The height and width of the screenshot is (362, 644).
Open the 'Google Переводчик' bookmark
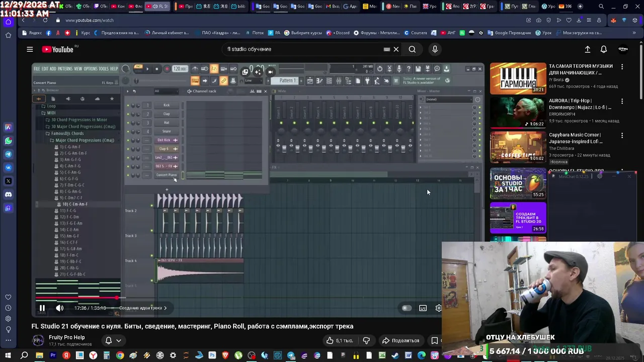[x=509, y=33]
